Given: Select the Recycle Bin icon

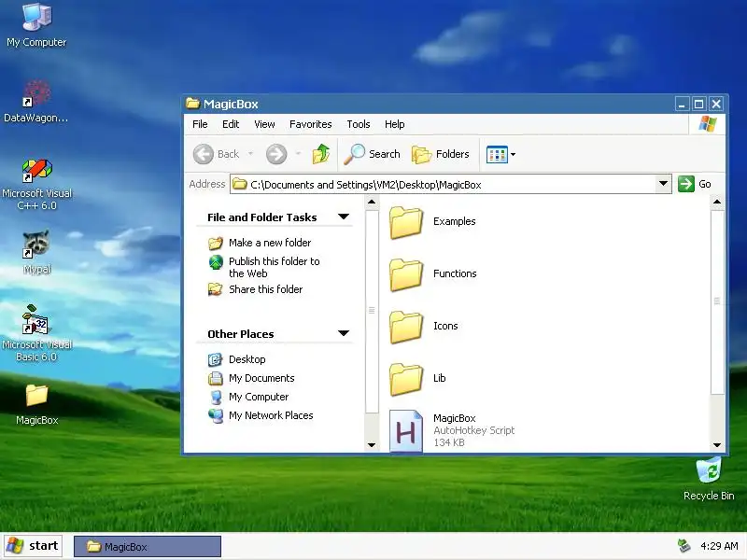Looking at the screenshot, I should point(709,479).
